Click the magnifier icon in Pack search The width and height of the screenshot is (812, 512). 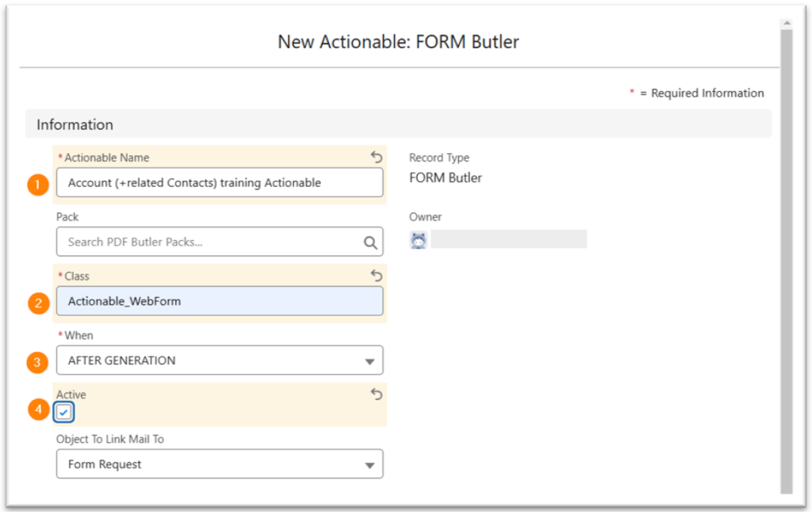coord(370,243)
